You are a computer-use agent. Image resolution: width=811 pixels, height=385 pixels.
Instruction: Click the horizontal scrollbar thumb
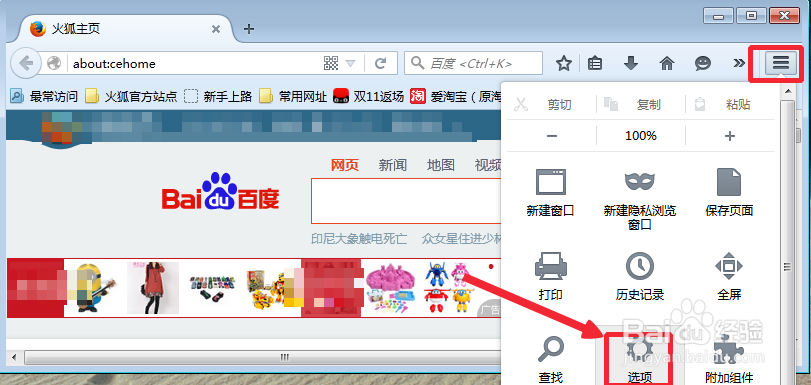click(x=264, y=357)
